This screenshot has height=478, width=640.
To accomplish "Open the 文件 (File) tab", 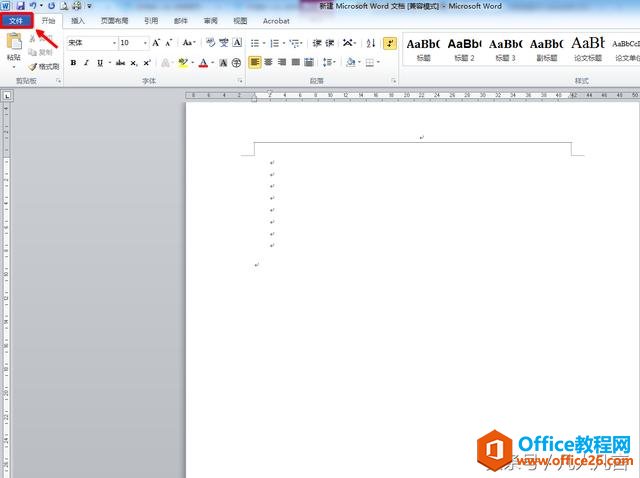I will (16, 21).
